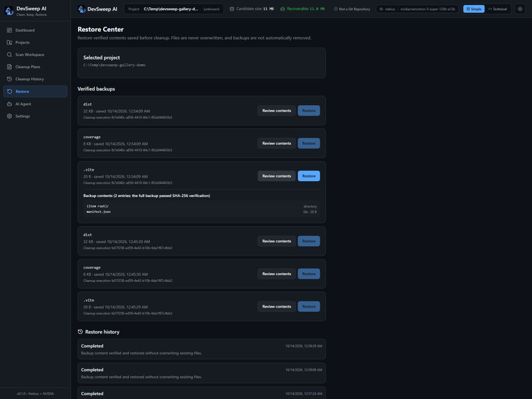
Task: Switch to Technical view mode
Action: (x=498, y=9)
